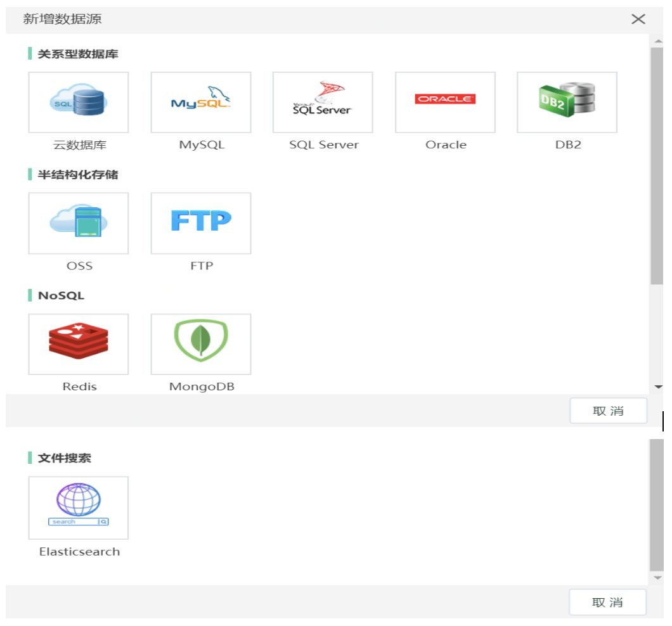
Task: Click the FTP label below the icon
Action: 202,265
